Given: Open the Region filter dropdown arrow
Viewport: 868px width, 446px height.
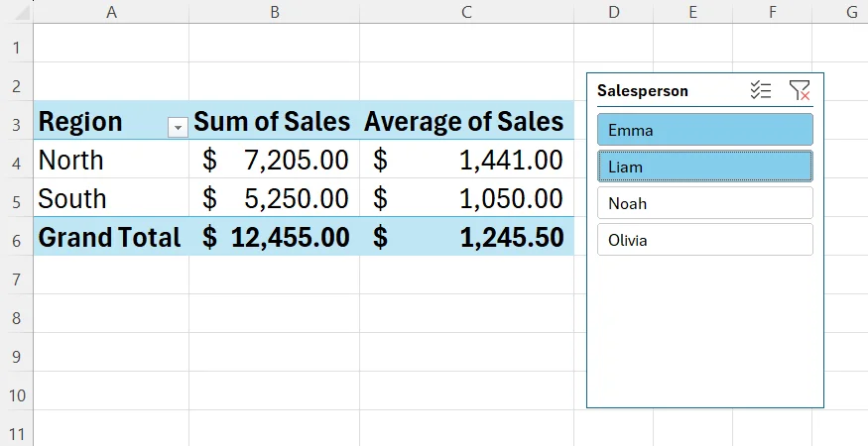Looking at the screenshot, I should click(178, 128).
